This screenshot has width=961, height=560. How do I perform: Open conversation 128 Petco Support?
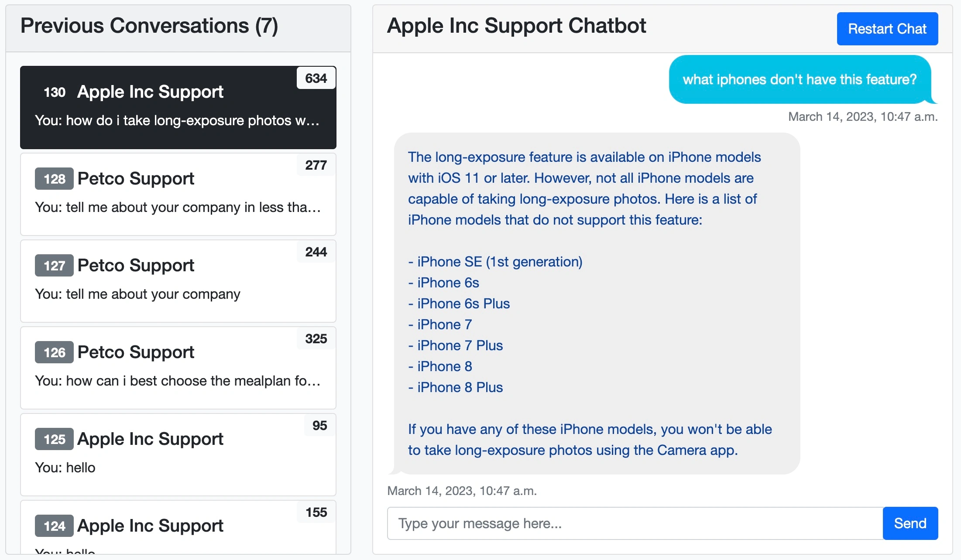pos(178,194)
